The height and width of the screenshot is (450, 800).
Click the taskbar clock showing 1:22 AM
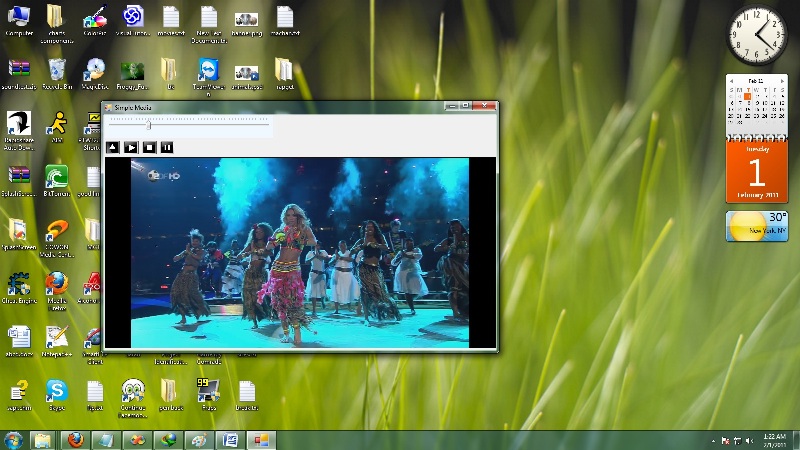(776, 440)
